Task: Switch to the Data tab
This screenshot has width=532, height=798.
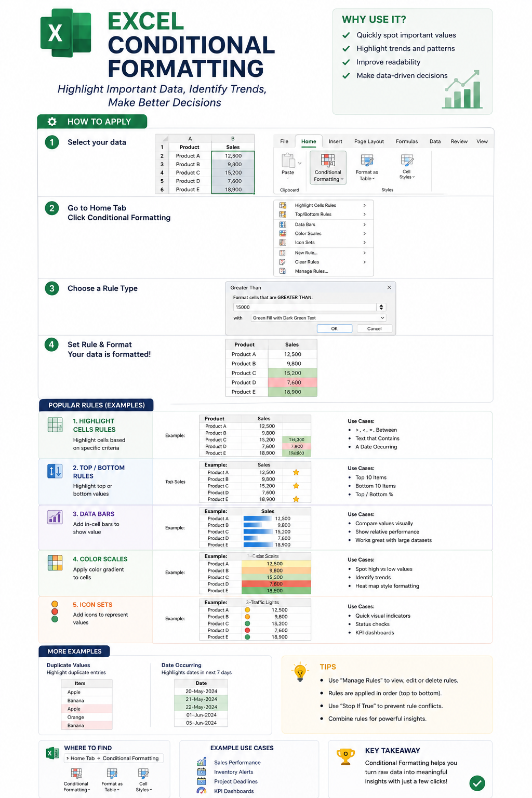Action: (435, 141)
